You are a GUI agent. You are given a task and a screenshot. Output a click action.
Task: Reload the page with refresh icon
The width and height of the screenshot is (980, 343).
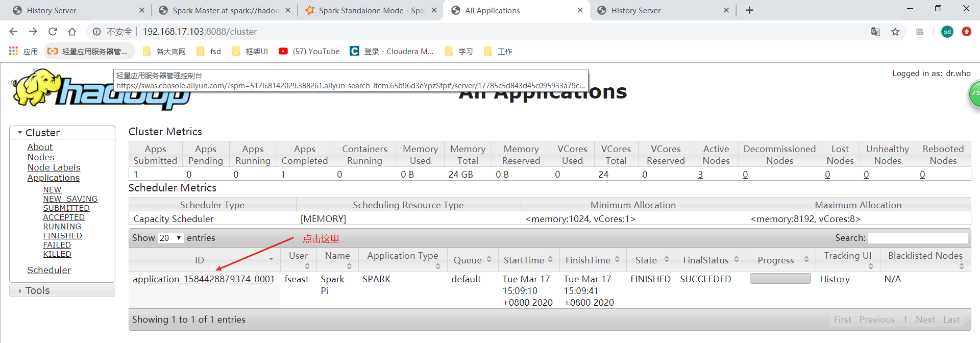click(x=53, y=32)
